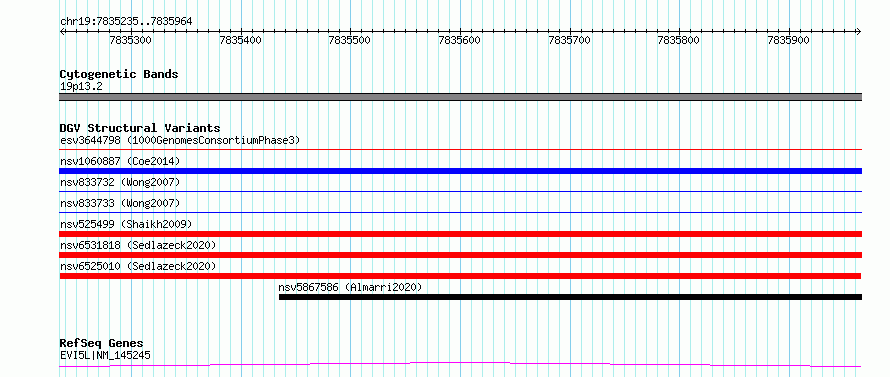Viewport: 890px width, 377px height.
Task: Select the magenta EVI5L gene line
Action: pyautogui.click(x=460, y=364)
